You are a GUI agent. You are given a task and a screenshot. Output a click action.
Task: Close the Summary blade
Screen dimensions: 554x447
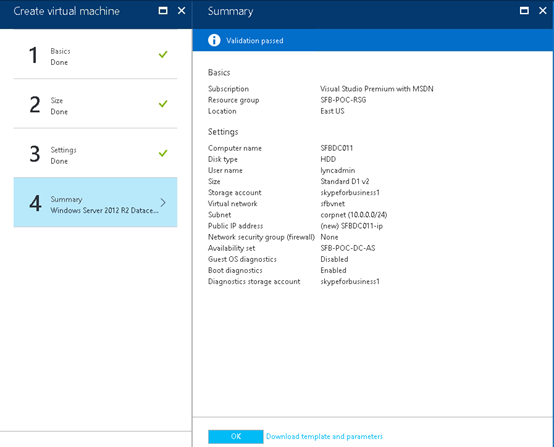543,11
